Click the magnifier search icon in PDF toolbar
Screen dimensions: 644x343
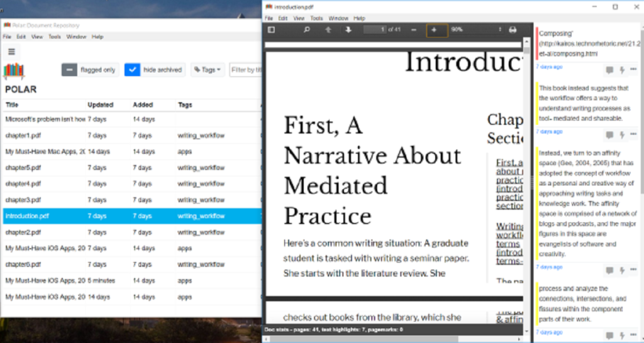(307, 30)
